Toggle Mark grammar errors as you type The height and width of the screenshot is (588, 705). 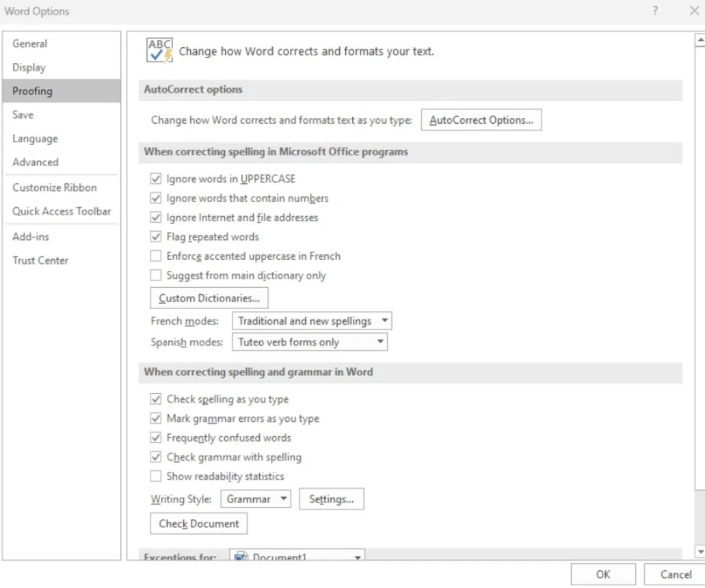(156, 418)
